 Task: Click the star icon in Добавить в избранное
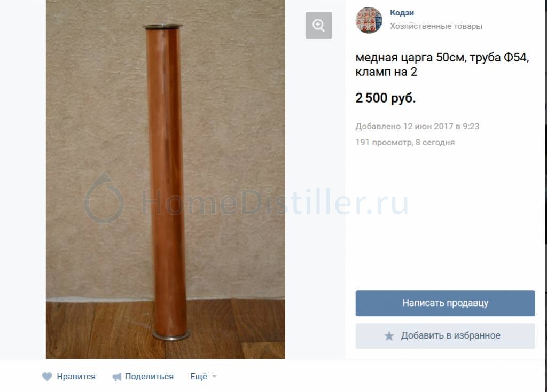click(389, 336)
